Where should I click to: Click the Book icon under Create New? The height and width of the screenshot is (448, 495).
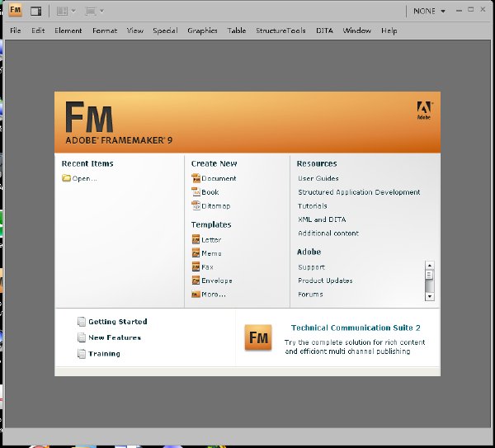click(196, 191)
